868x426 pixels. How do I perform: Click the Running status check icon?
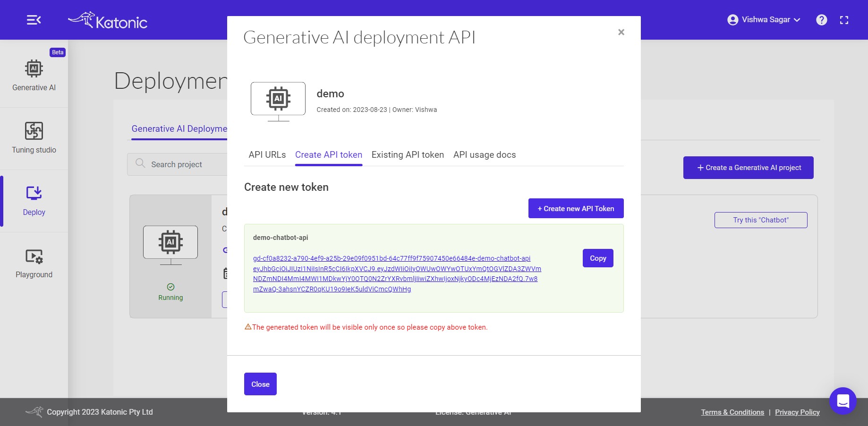coord(170,287)
